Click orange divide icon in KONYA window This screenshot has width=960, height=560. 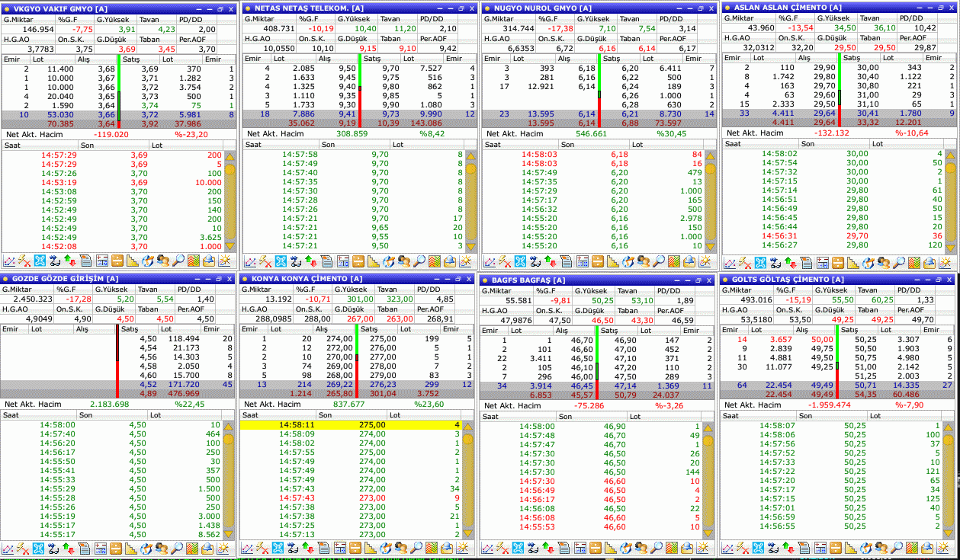coord(355,548)
